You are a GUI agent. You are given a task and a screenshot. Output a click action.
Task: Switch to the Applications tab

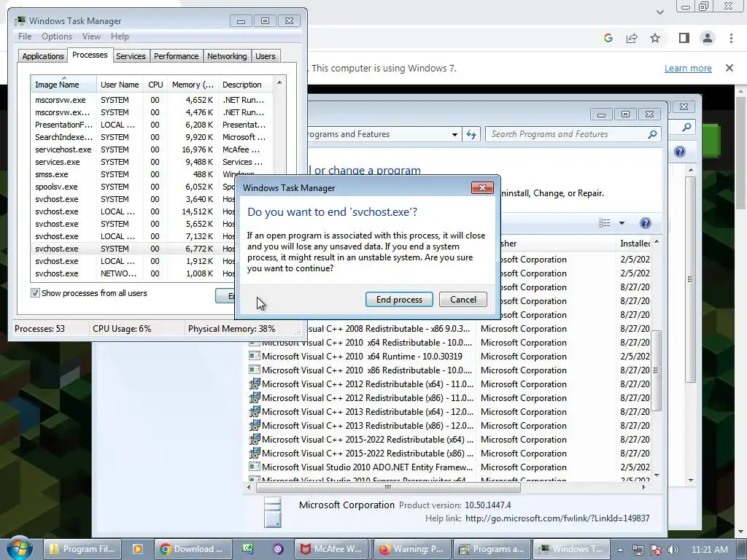click(43, 56)
